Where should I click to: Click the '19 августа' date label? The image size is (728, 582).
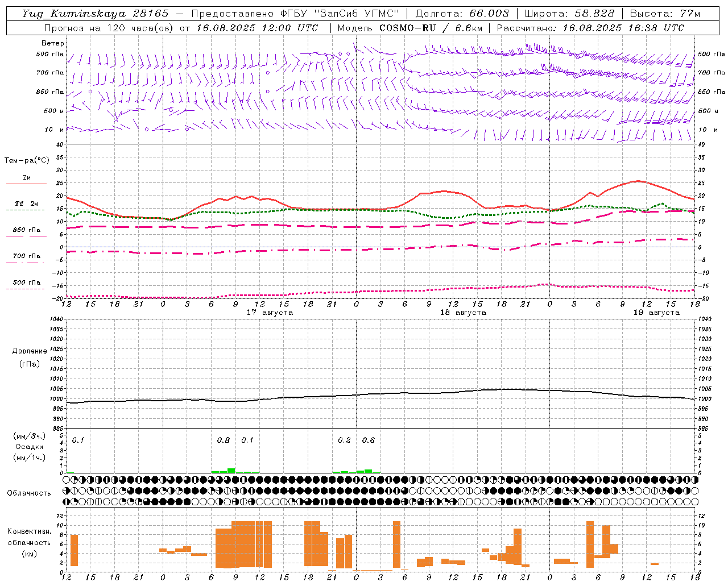[x=656, y=313]
